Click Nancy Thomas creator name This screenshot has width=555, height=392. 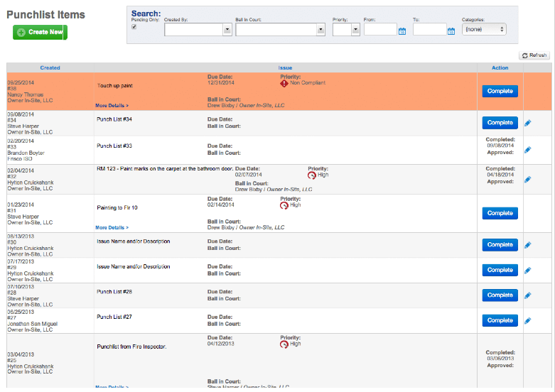pos(25,94)
